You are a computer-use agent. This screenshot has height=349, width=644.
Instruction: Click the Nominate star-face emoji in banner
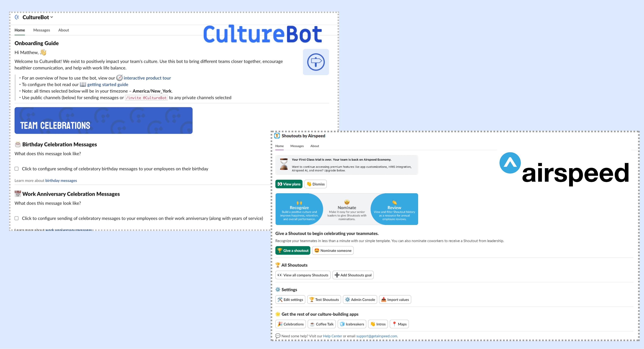pos(347,202)
